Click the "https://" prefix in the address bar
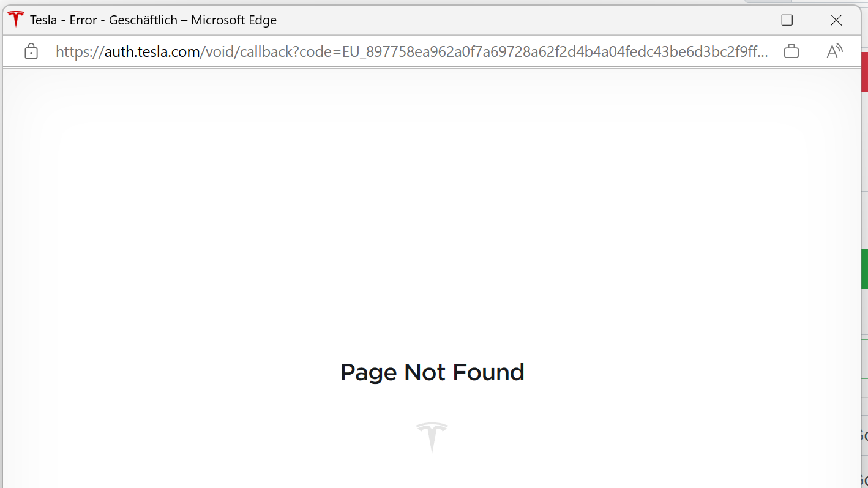 (80, 52)
